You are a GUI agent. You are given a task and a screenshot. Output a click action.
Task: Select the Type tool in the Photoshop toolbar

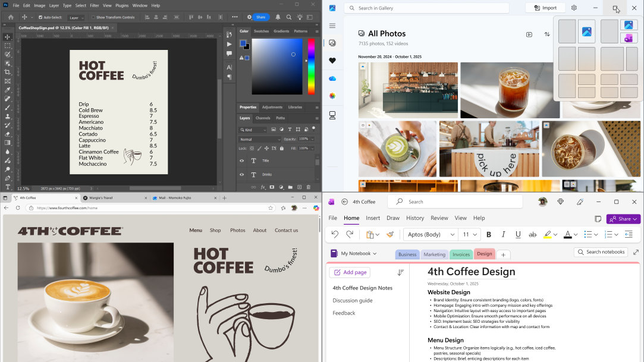[8, 187]
